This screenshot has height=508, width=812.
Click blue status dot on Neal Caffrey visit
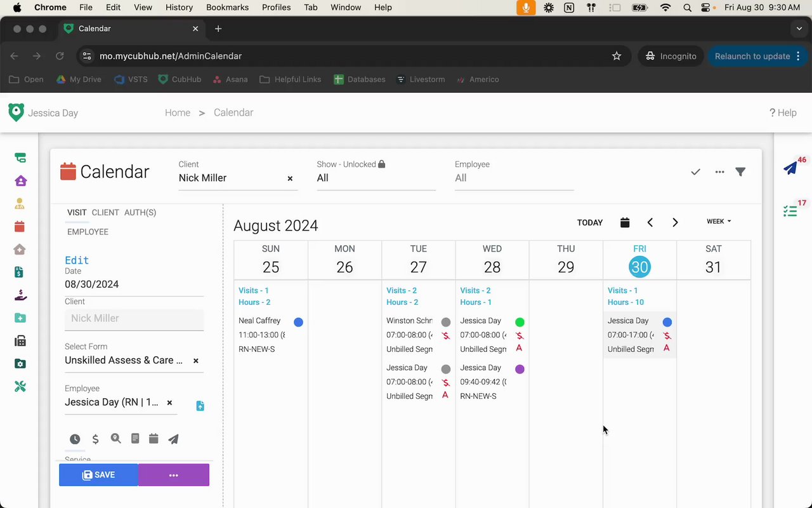click(298, 322)
